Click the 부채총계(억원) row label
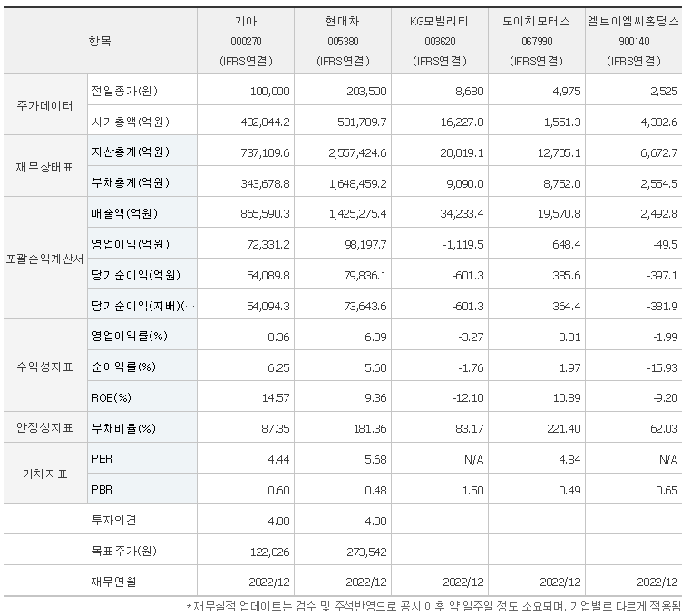This screenshot has height=616, width=691. click(x=131, y=182)
